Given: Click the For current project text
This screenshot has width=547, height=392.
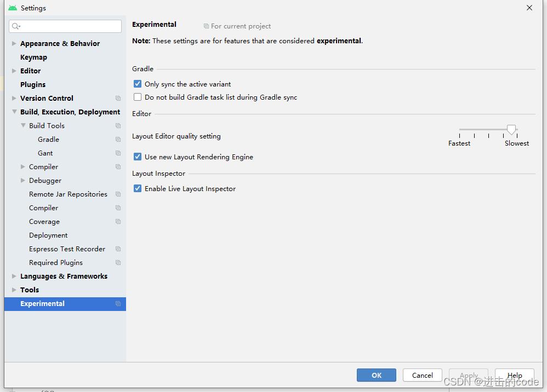Looking at the screenshot, I should pos(241,26).
